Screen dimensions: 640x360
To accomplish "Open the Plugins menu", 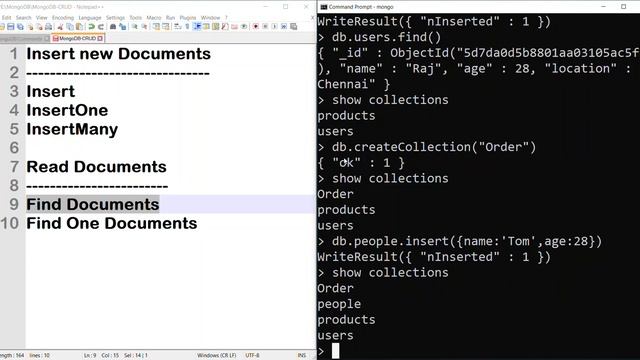I will pyautogui.click(x=188, y=18).
